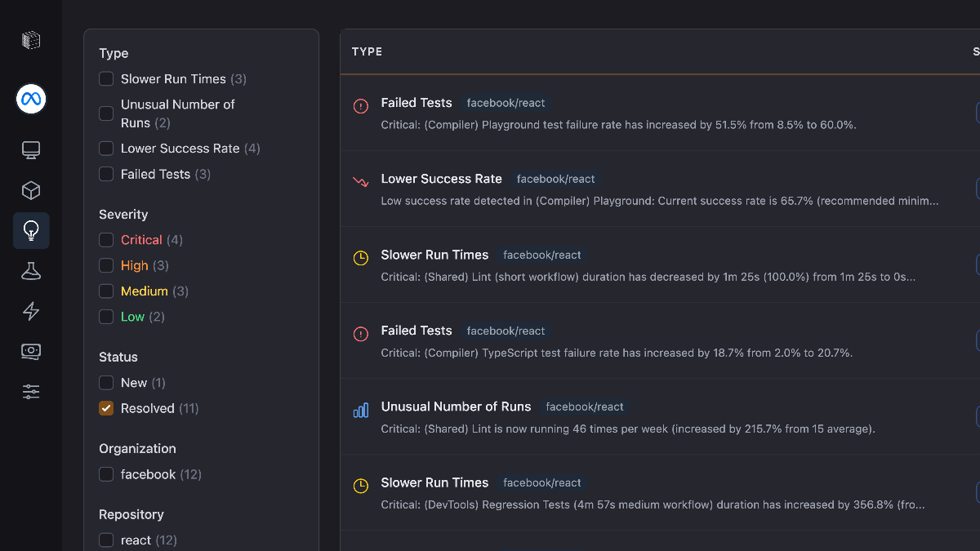This screenshot has width=980, height=551.
Task: Click bar chart icon for Unusual Number of Runs
Action: 360,410
